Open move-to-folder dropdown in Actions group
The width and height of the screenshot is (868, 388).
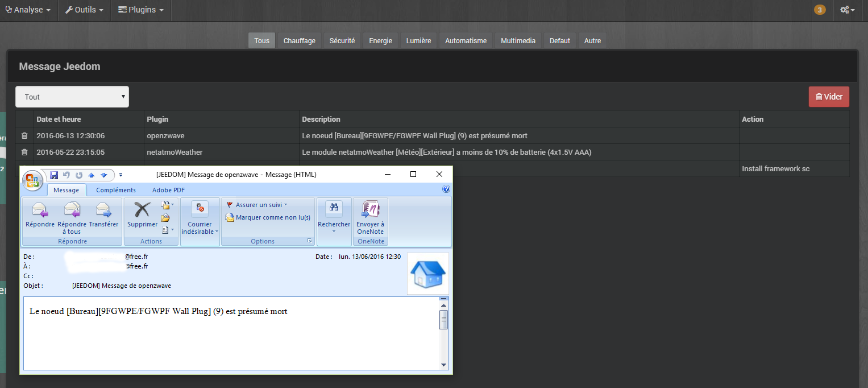pyautogui.click(x=167, y=205)
